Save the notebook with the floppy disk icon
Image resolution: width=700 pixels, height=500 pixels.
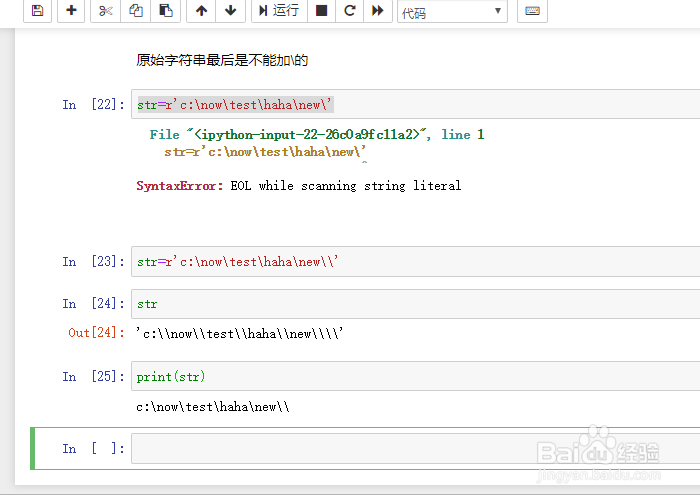(38, 10)
